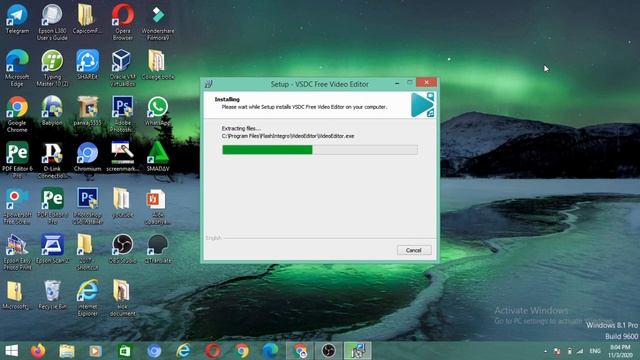640x360 pixels.
Task: Click the installation progress bar
Action: click(x=320, y=150)
